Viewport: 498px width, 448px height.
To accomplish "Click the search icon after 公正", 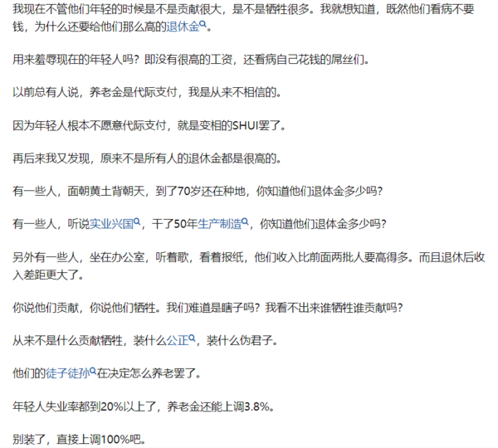I will click(x=193, y=338).
